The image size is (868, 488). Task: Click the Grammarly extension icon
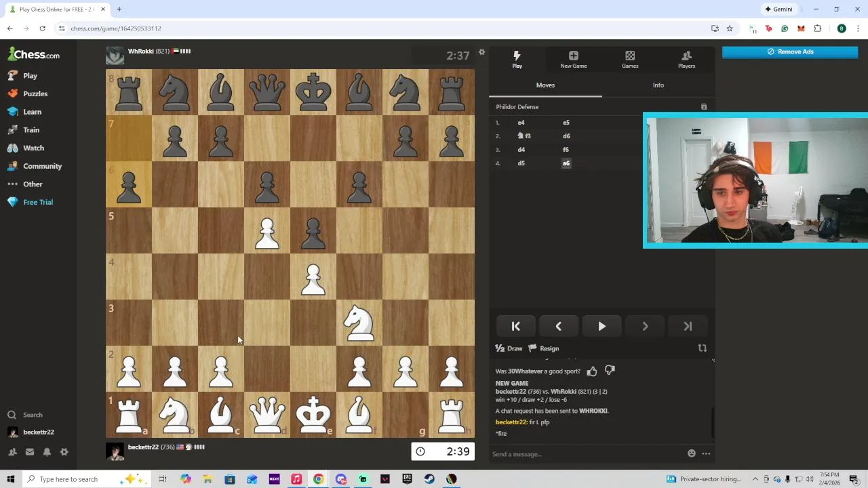pos(785,28)
